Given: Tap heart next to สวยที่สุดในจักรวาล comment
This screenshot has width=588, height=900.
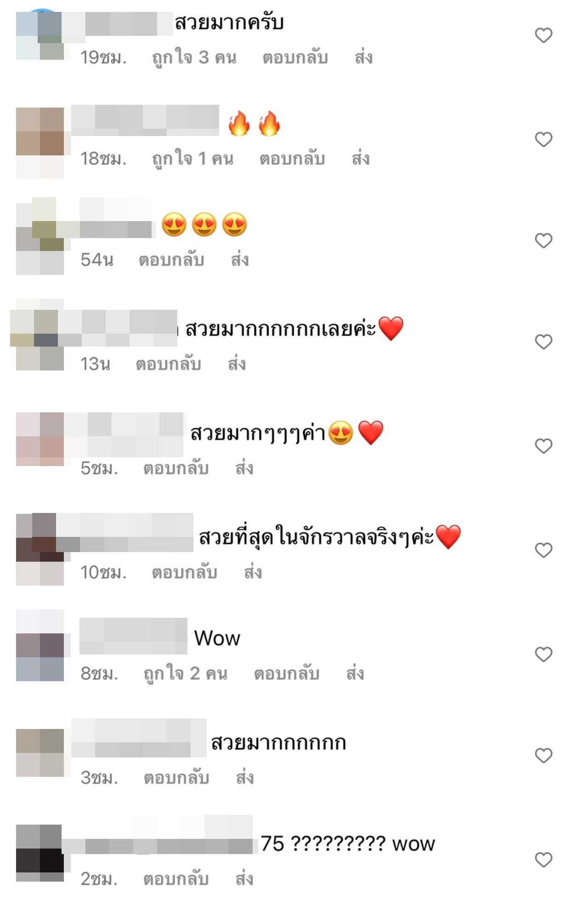Looking at the screenshot, I should tap(543, 551).
